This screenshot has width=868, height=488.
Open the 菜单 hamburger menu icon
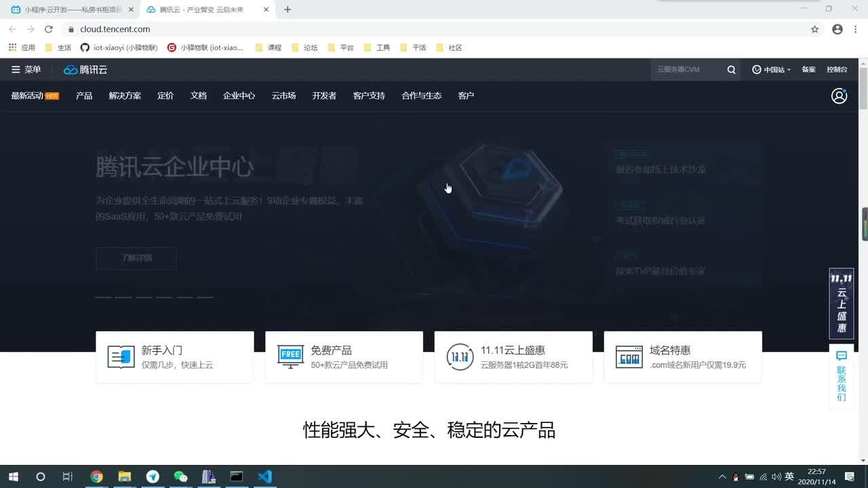pyautogui.click(x=16, y=70)
